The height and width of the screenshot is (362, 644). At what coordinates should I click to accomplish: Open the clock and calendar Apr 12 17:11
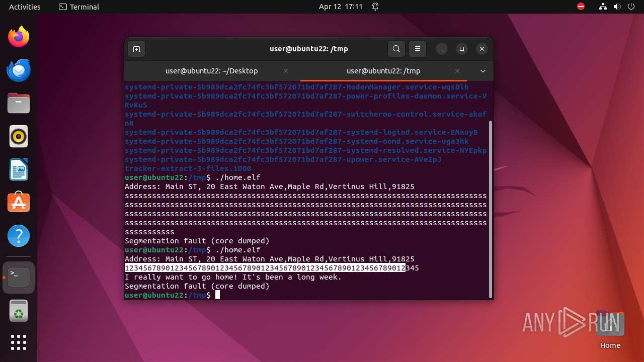[x=341, y=7]
